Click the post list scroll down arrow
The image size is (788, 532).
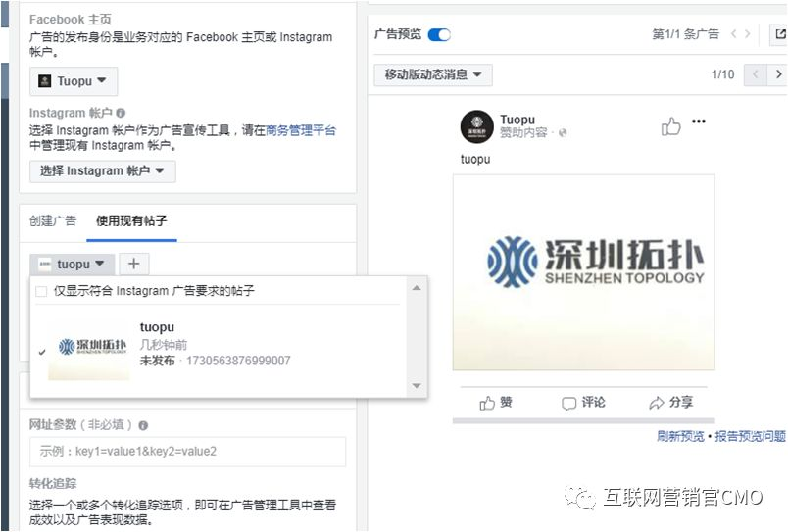tap(417, 385)
